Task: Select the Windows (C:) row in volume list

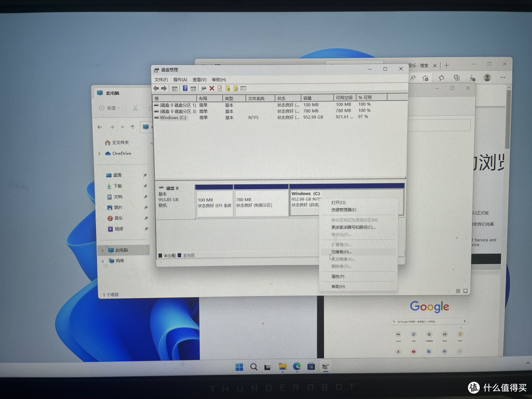Action: (280, 117)
